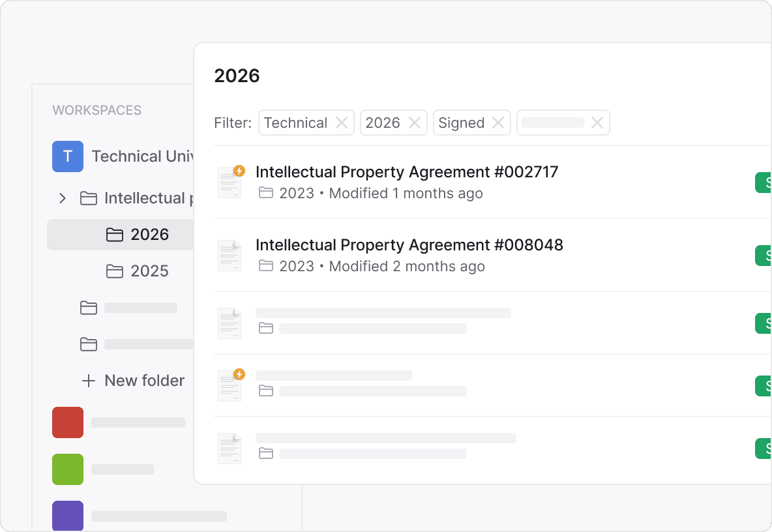Remove the unlabeled fourth filter chip
This screenshot has height=532, width=772.
(597, 123)
